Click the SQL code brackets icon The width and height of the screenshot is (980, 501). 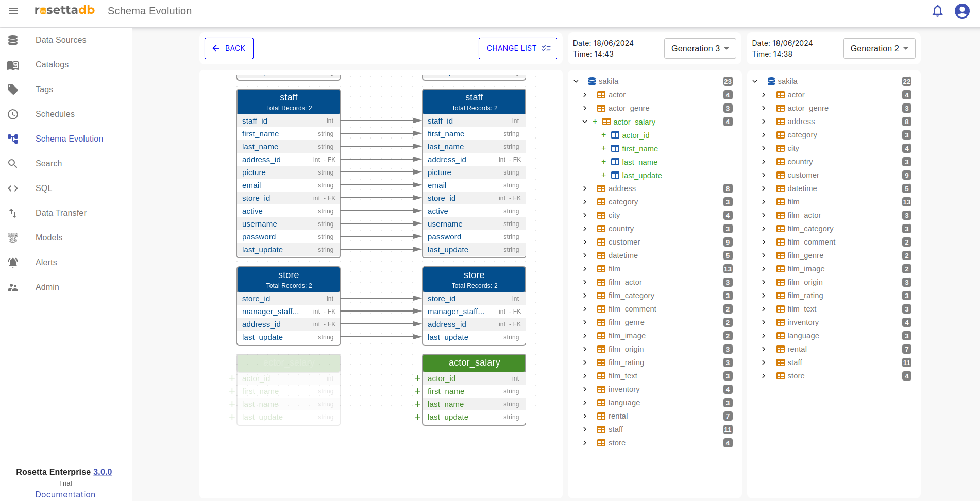tap(13, 188)
